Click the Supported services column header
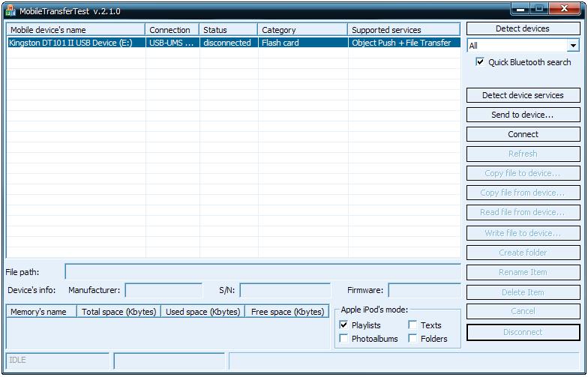 click(x=403, y=30)
